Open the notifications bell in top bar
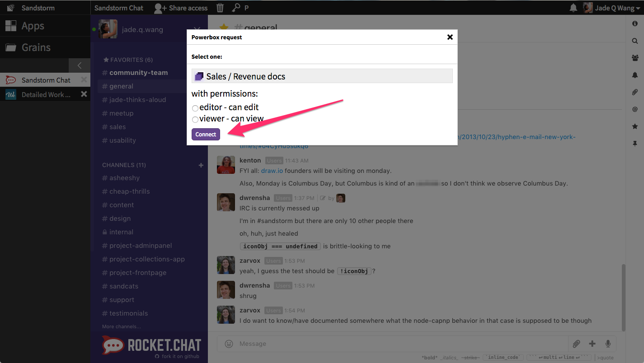The height and width of the screenshot is (363, 644). point(573,8)
